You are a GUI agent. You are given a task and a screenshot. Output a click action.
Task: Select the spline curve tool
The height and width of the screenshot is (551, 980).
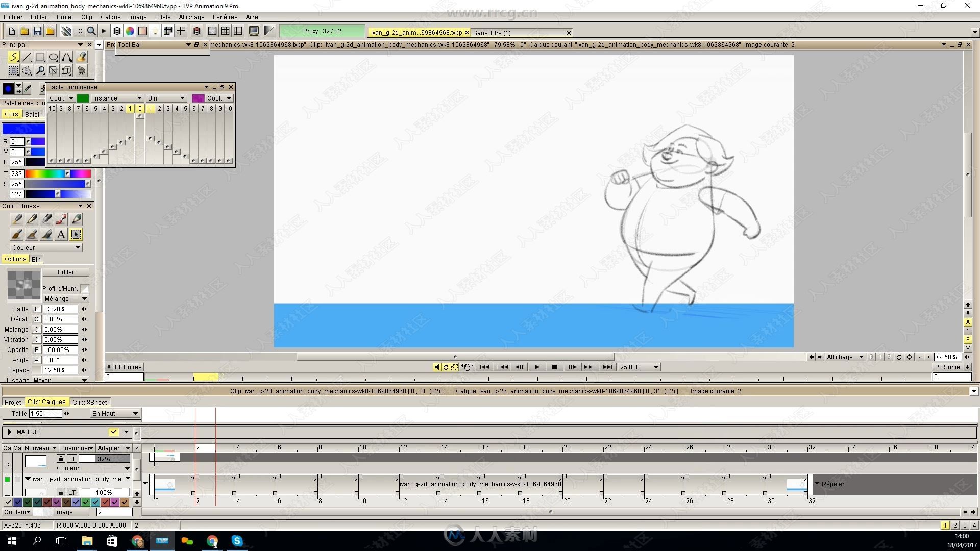pos(67,57)
